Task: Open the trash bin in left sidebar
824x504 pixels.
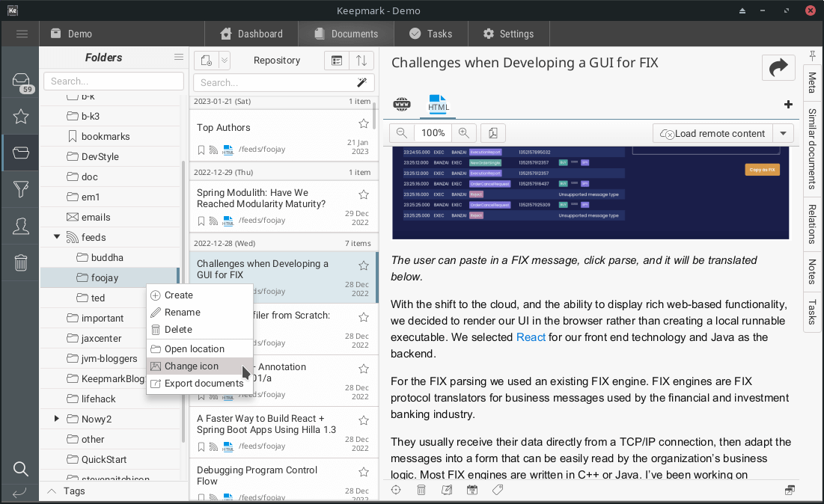Action: tap(21, 262)
